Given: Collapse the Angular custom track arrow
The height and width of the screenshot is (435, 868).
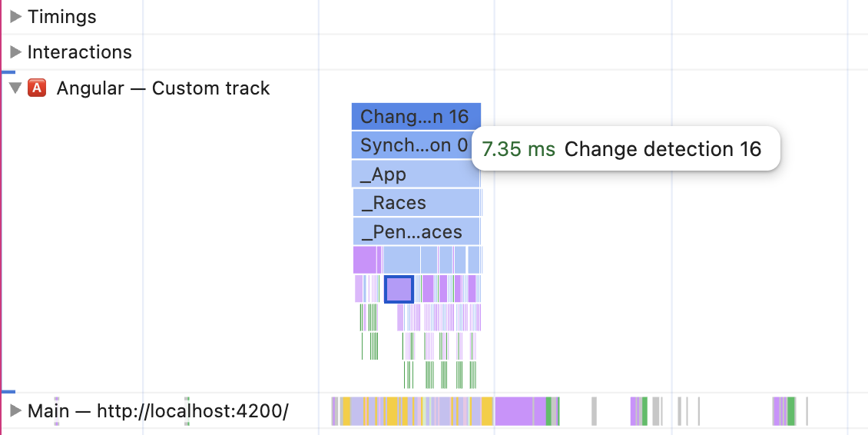Looking at the screenshot, I should [15, 88].
